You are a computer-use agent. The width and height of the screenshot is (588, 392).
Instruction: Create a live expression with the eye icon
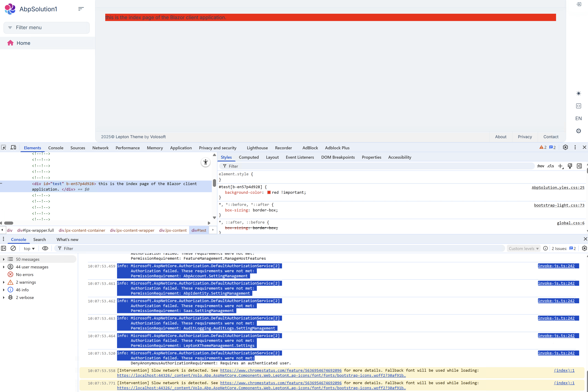click(45, 248)
